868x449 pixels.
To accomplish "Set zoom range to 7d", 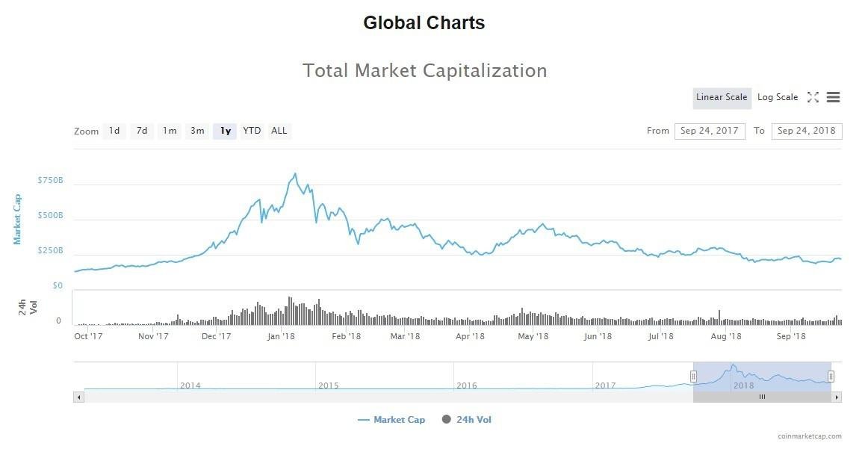I will click(x=142, y=131).
